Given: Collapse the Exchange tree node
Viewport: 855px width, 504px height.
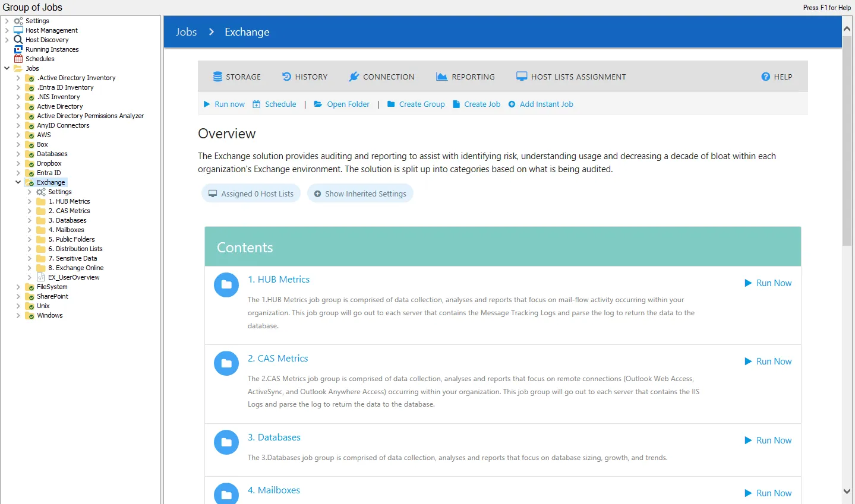Looking at the screenshot, I should point(18,182).
